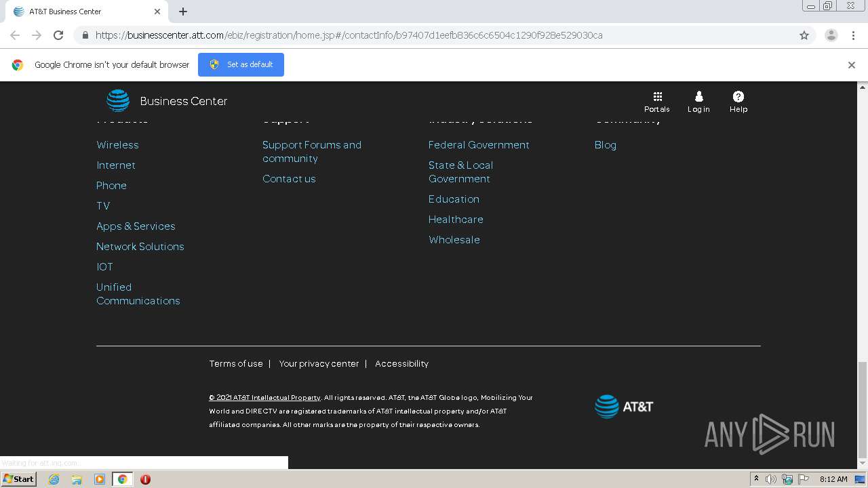Click the Action Center flag tray icon
Screen dimensions: 868x488
[x=803, y=479]
